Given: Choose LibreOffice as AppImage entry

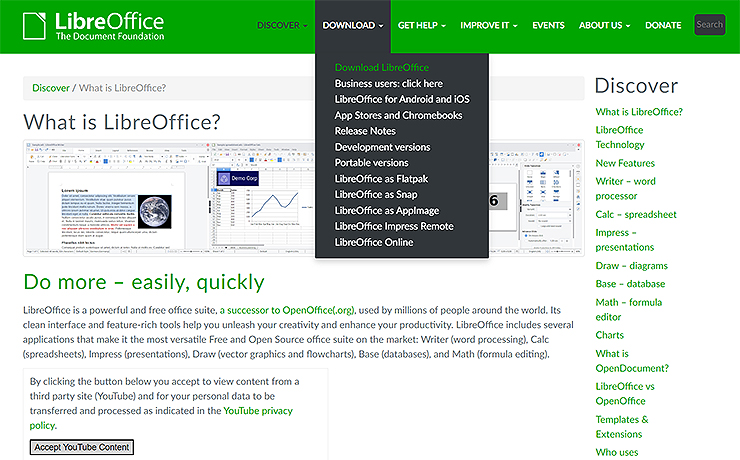Looking at the screenshot, I should (x=387, y=210).
